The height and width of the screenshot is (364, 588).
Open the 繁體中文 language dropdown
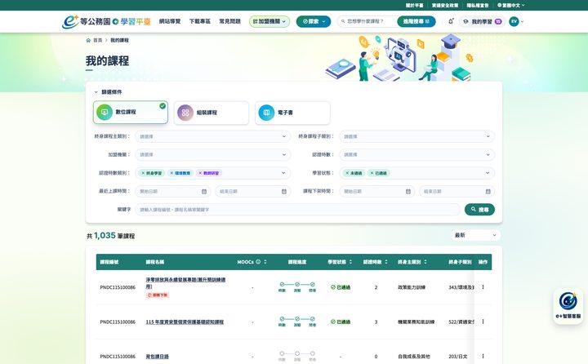[x=510, y=5]
